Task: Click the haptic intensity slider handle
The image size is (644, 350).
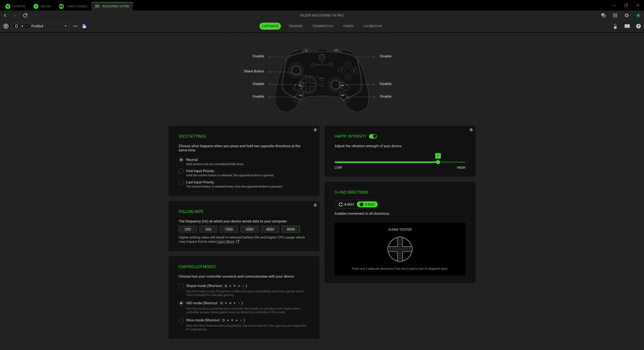Action: point(438,162)
